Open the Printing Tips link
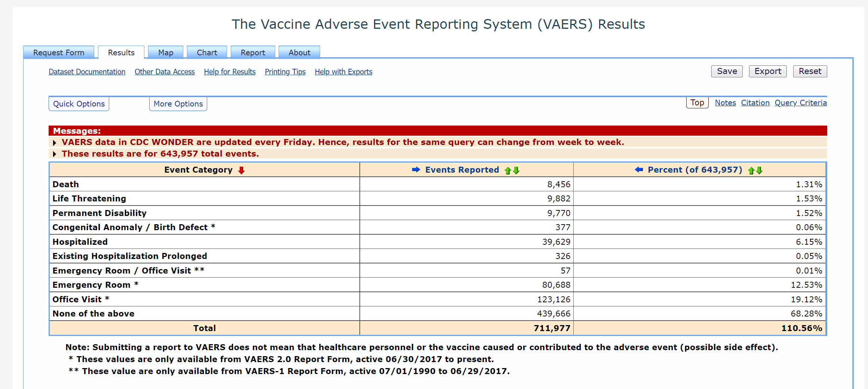 point(285,72)
